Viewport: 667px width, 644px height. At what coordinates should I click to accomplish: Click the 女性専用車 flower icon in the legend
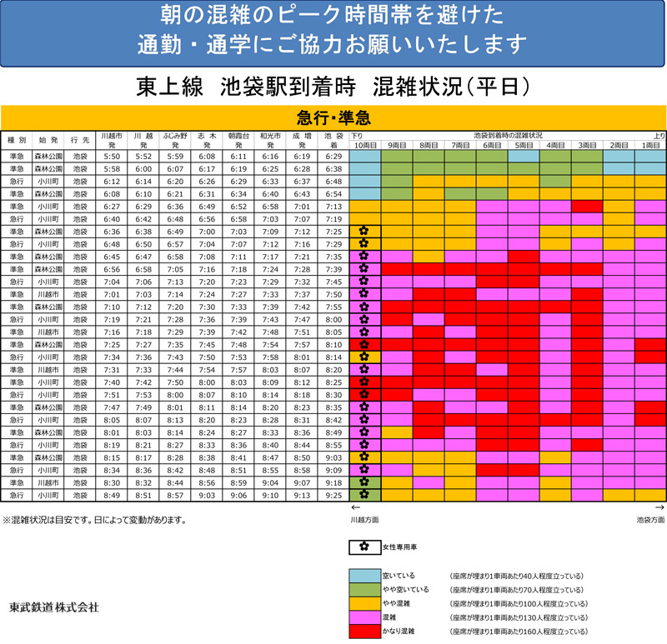click(364, 547)
